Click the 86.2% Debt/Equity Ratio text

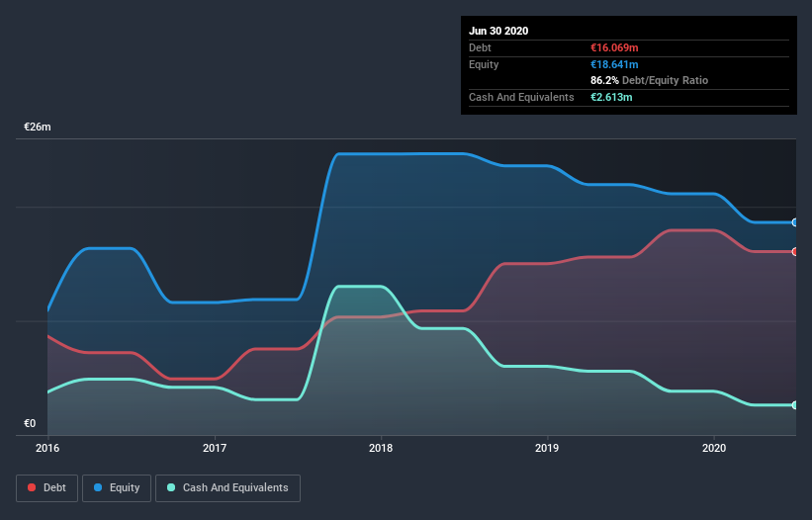650,81
